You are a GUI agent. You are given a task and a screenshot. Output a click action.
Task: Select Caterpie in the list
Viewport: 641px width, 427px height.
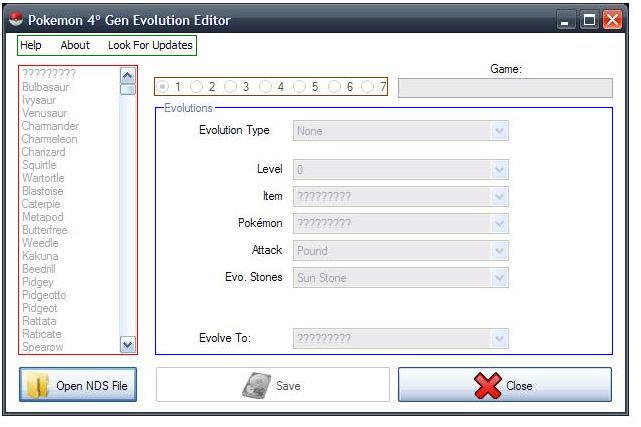click(41, 204)
